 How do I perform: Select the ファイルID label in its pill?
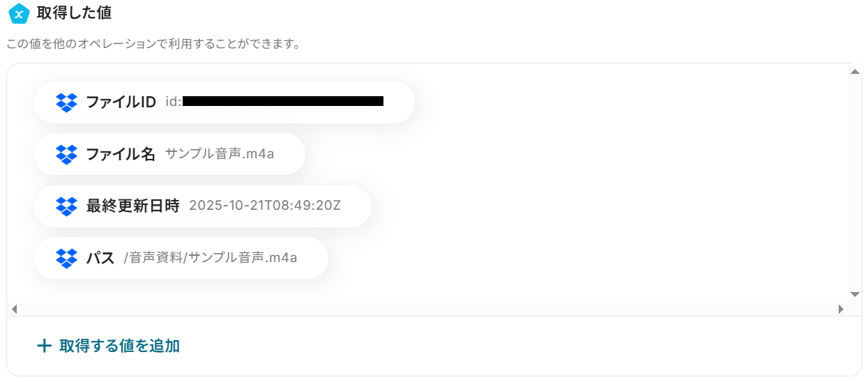pos(121,102)
